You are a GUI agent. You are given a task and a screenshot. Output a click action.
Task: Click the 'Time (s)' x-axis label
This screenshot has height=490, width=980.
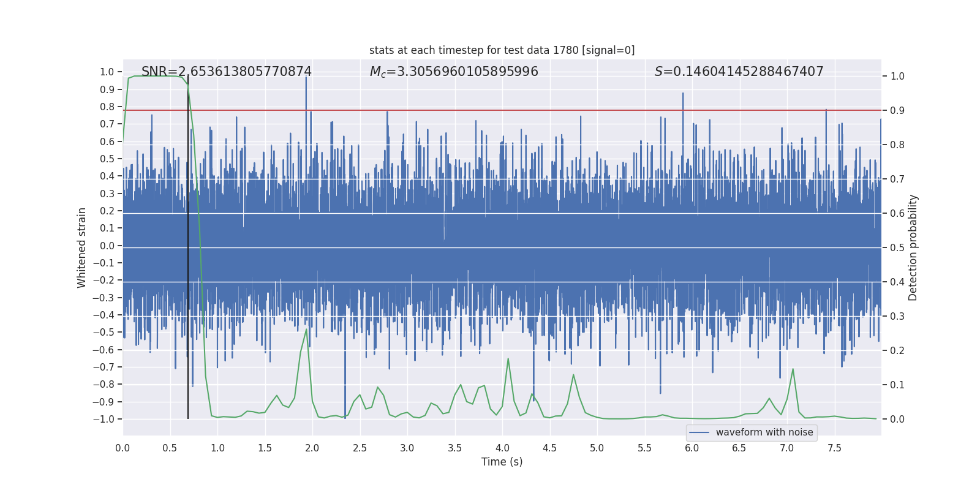tap(502, 462)
